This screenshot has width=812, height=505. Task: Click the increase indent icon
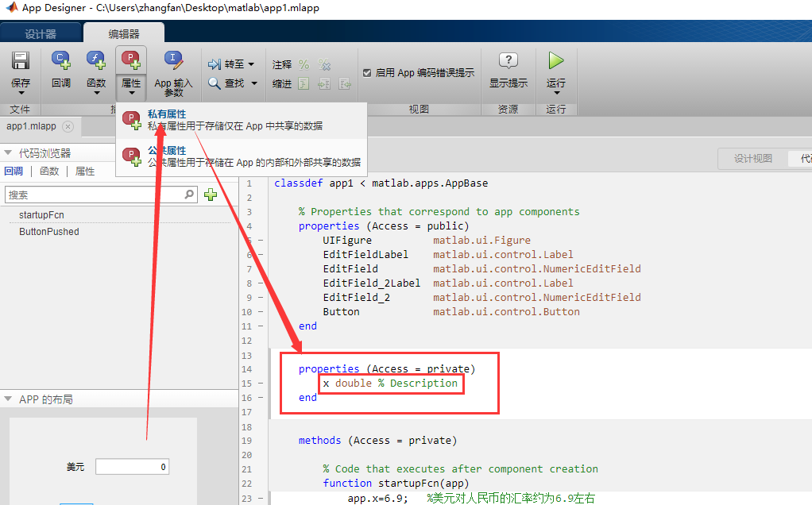tap(325, 84)
